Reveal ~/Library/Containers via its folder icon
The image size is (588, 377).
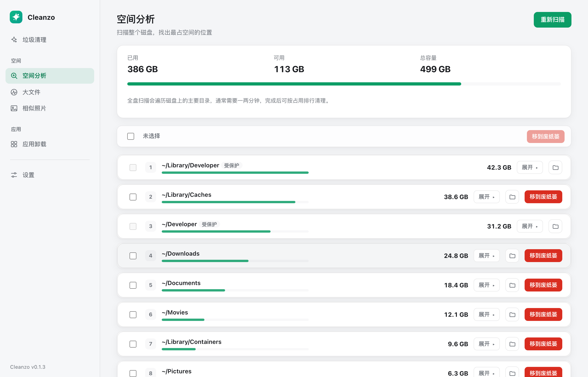pyautogui.click(x=512, y=344)
